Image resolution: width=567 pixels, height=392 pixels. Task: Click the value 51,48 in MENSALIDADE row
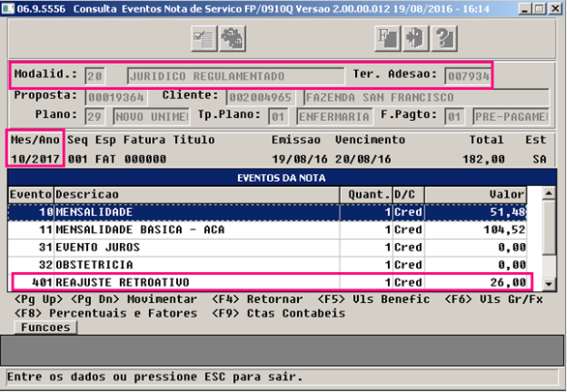[508, 212]
